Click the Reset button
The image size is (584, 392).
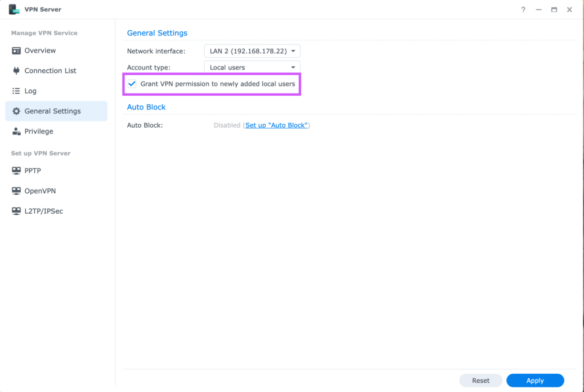click(x=480, y=380)
